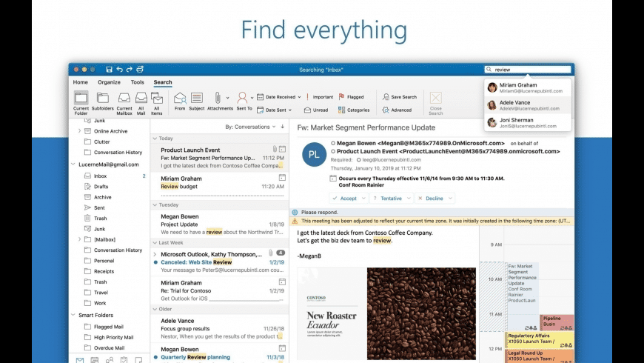Open the By: Conversations sort dropdown
This screenshot has height=363, width=644.
click(250, 127)
